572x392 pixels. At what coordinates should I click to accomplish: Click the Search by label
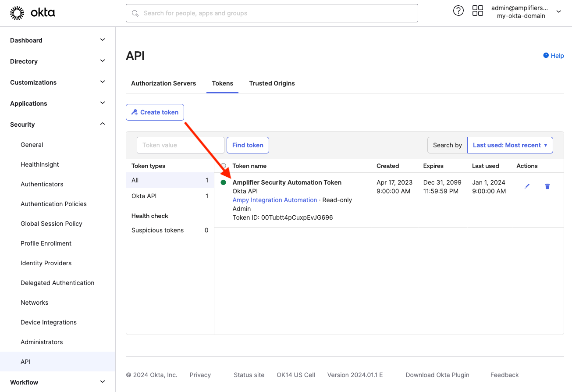click(448, 145)
